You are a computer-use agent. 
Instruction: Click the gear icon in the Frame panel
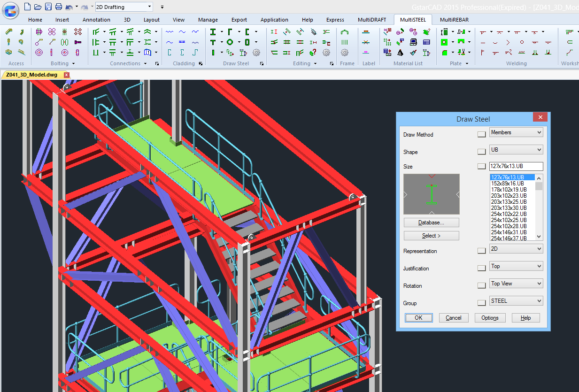click(345, 53)
